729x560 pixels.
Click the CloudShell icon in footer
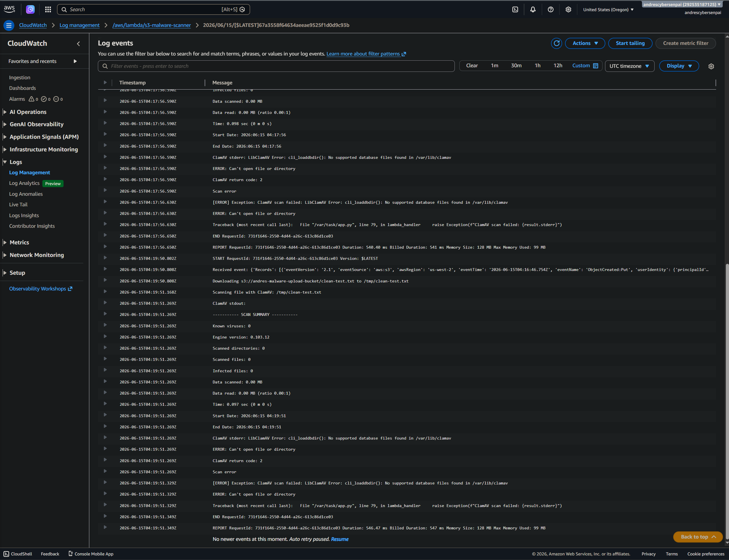click(6, 554)
